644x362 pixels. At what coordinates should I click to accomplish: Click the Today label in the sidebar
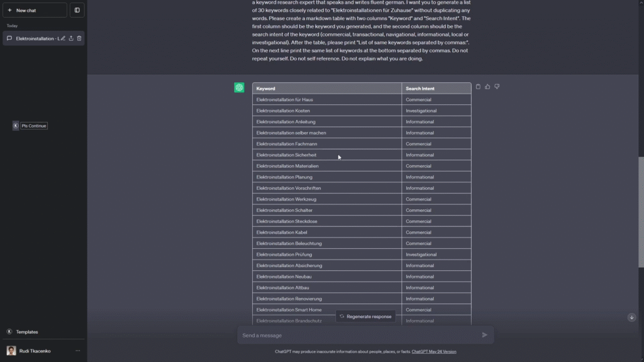click(x=12, y=26)
